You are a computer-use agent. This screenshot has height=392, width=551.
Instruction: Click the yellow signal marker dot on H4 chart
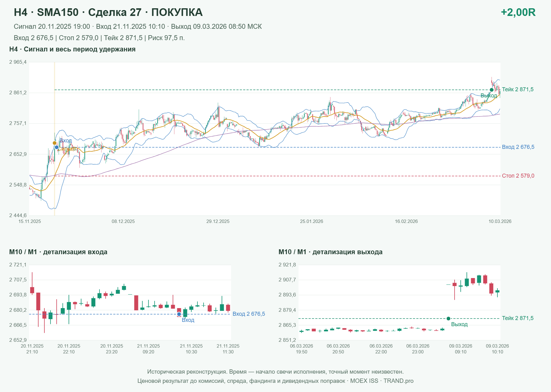point(54,143)
